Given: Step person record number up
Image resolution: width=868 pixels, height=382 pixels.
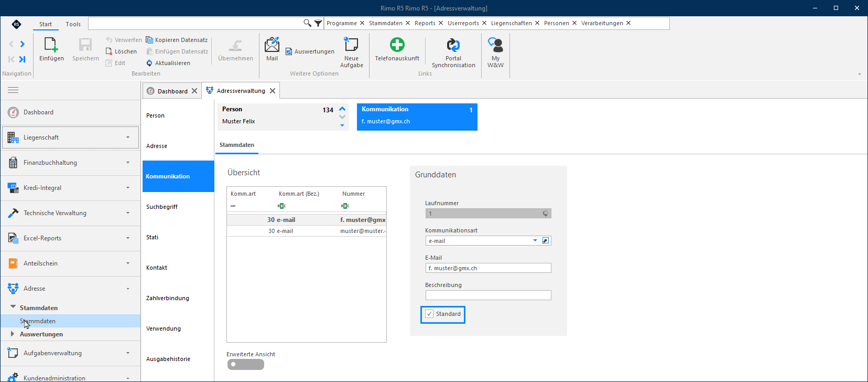Looking at the screenshot, I should pyautogui.click(x=342, y=109).
